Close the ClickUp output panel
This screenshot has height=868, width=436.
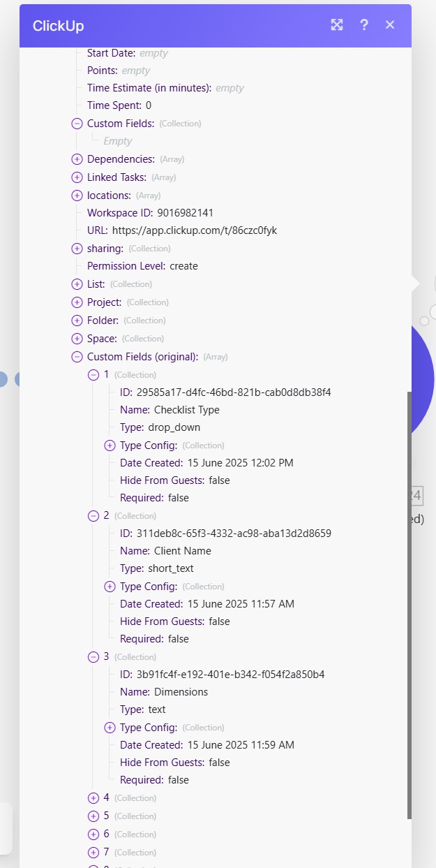[390, 25]
